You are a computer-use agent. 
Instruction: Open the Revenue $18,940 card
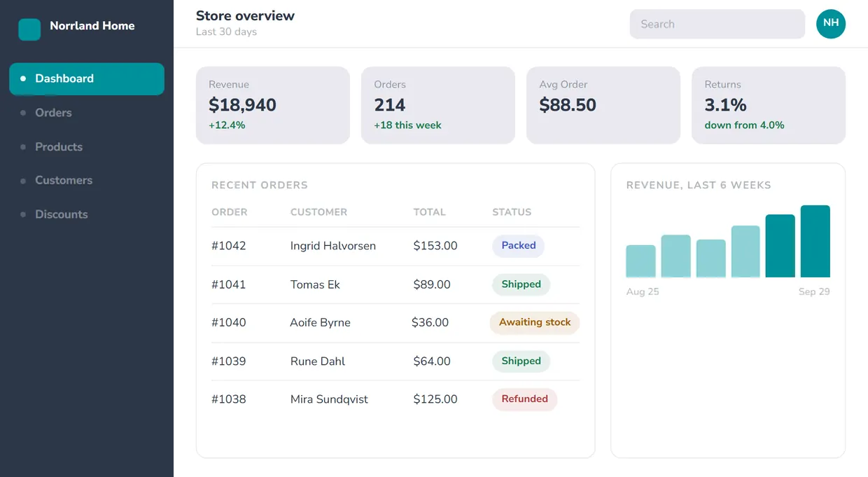(273, 105)
